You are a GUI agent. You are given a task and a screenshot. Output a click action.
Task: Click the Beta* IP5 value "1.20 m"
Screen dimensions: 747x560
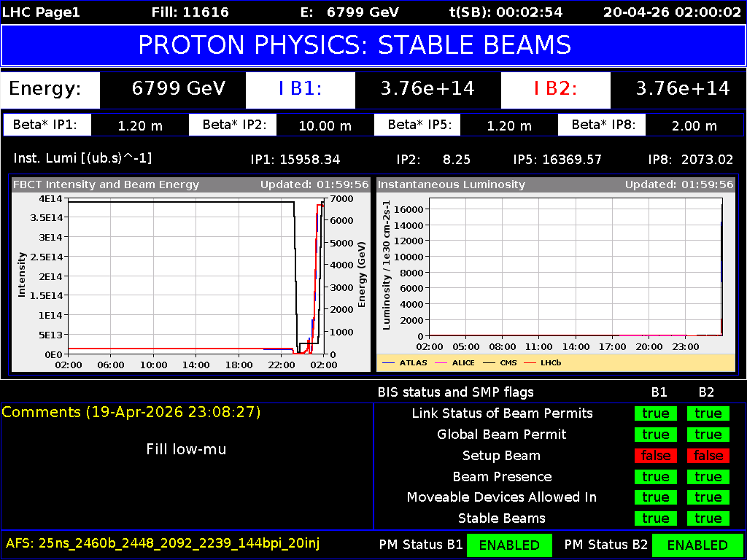[x=508, y=125]
